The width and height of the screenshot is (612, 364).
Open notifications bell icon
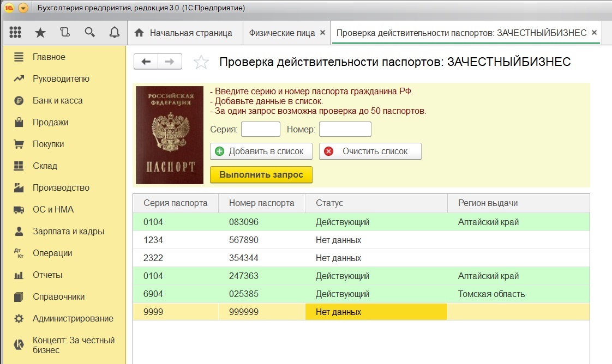click(x=115, y=32)
